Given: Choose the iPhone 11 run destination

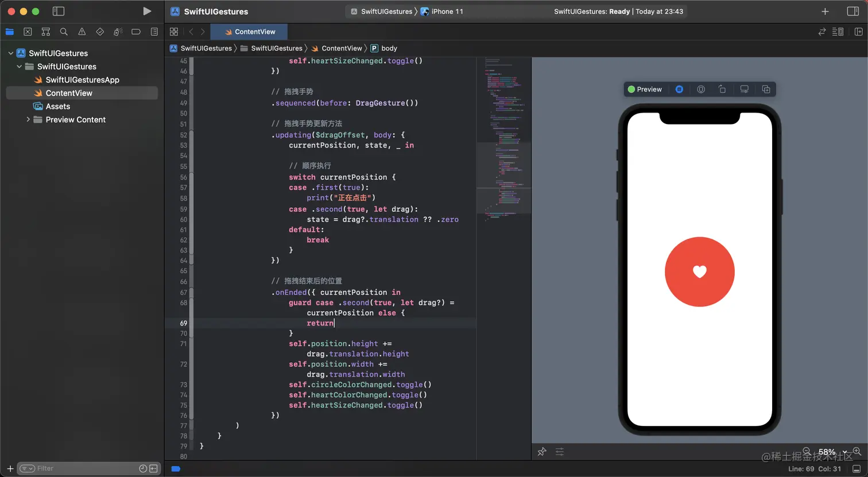Looking at the screenshot, I should tap(442, 11).
